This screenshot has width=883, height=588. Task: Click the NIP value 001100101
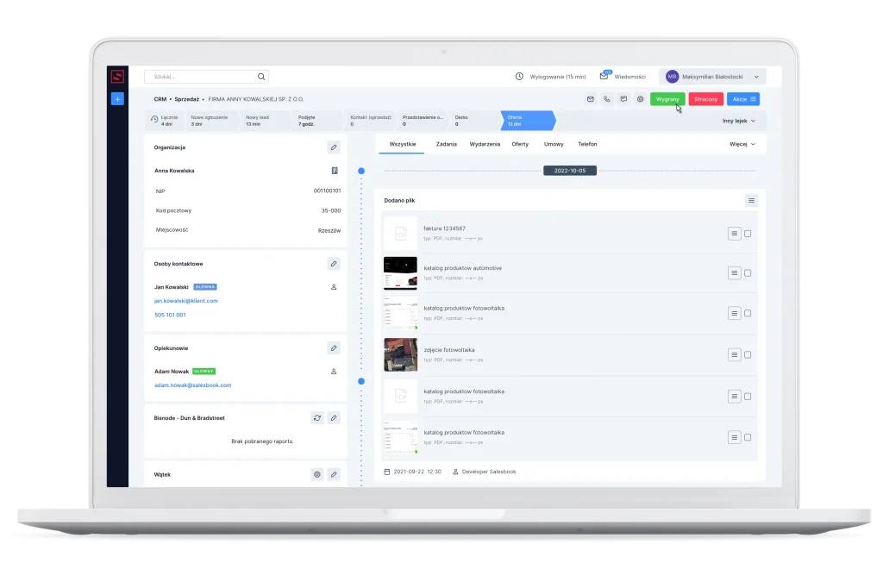(x=327, y=191)
